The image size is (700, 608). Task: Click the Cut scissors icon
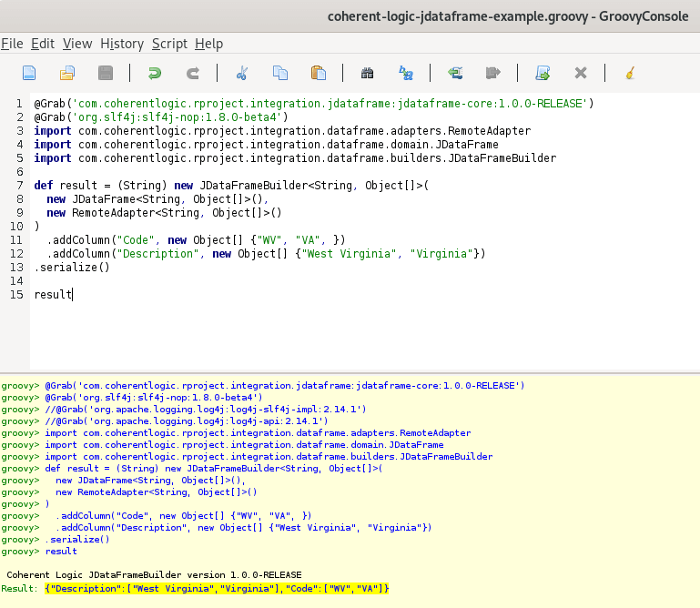pyautogui.click(x=242, y=73)
